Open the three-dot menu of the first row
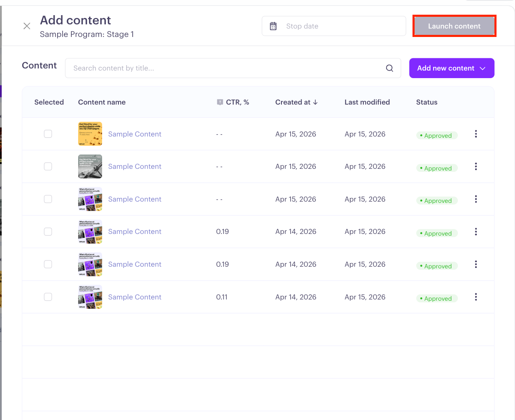 (476, 134)
